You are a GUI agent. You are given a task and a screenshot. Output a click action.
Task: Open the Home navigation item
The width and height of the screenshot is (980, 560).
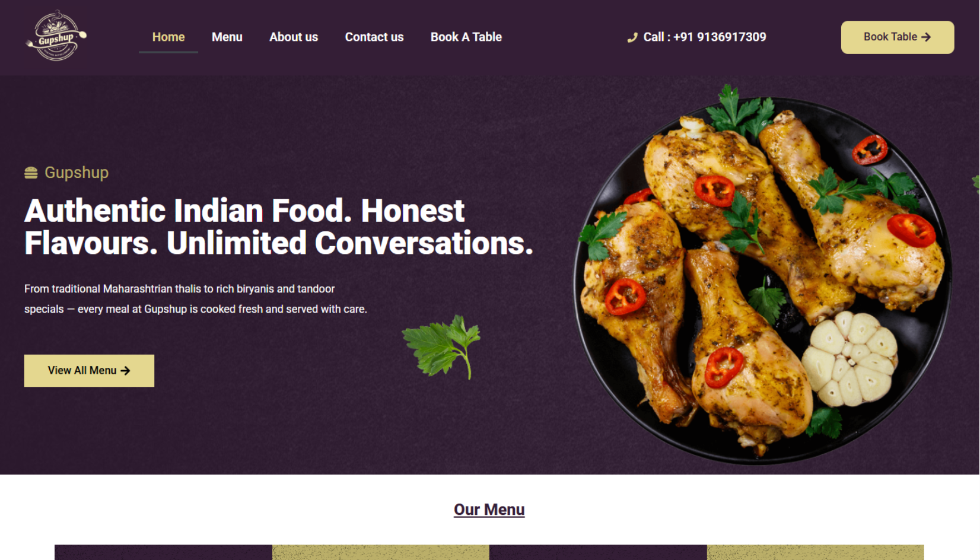(168, 37)
